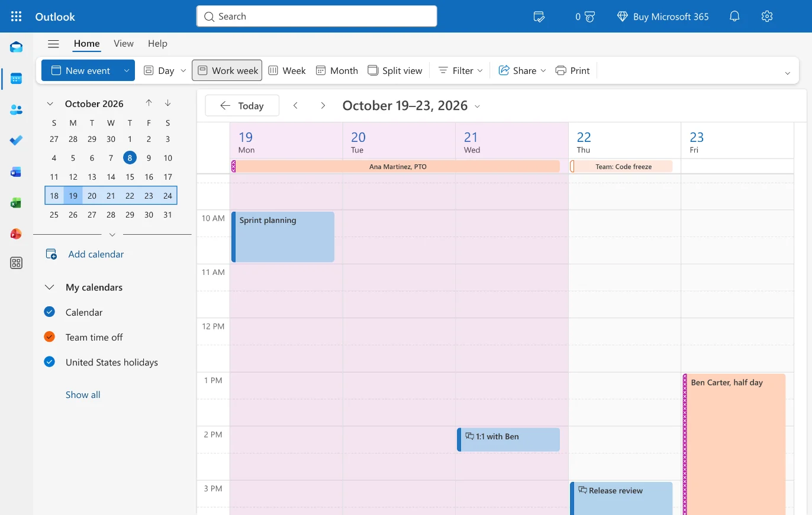Click the Search box
This screenshot has width=812, height=515.
pyautogui.click(x=317, y=17)
